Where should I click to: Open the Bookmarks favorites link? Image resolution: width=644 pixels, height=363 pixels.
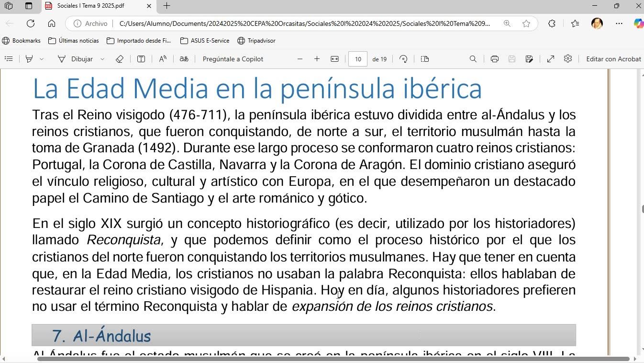point(22,41)
